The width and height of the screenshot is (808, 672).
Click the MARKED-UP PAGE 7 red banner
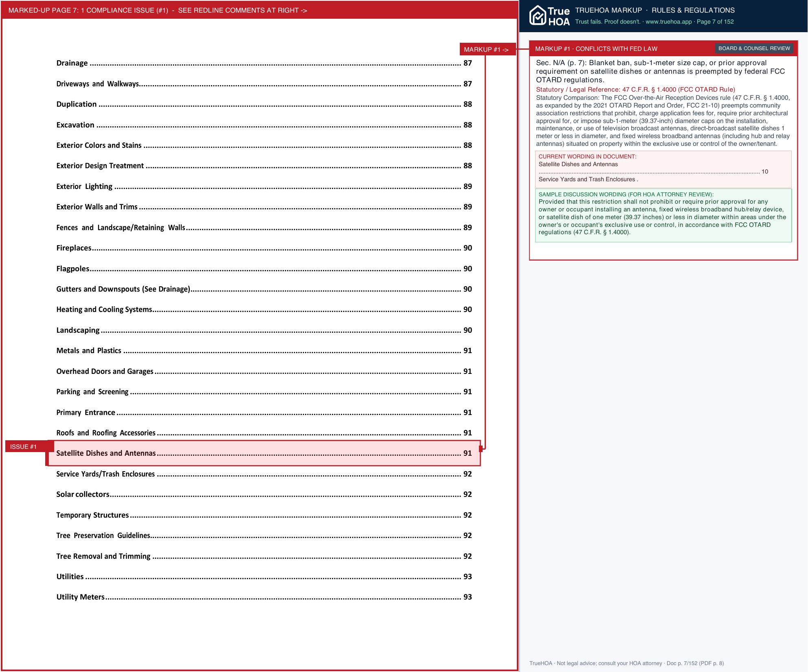coord(259,10)
